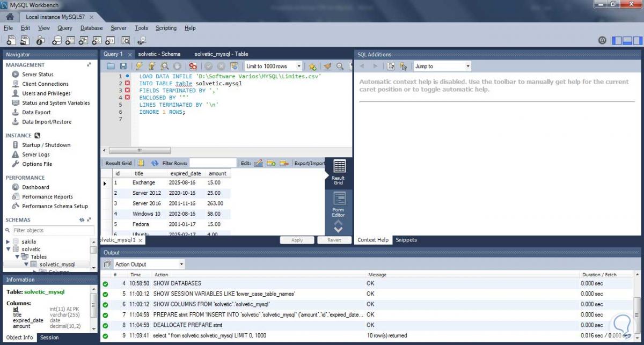
Task: Open the Query menu
Action: [x=65, y=28]
